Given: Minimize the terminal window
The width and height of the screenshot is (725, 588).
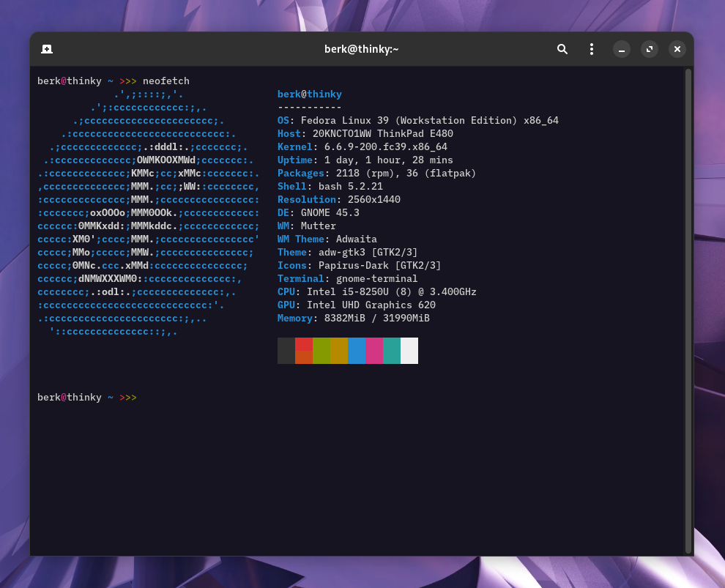Looking at the screenshot, I should (622, 49).
